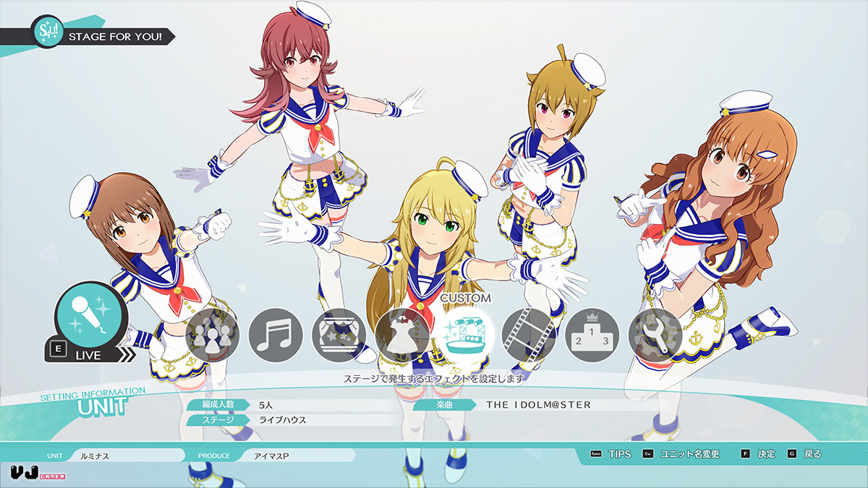Click the ステージ label
Image resolution: width=868 pixels, height=488 pixels.
click(x=217, y=419)
